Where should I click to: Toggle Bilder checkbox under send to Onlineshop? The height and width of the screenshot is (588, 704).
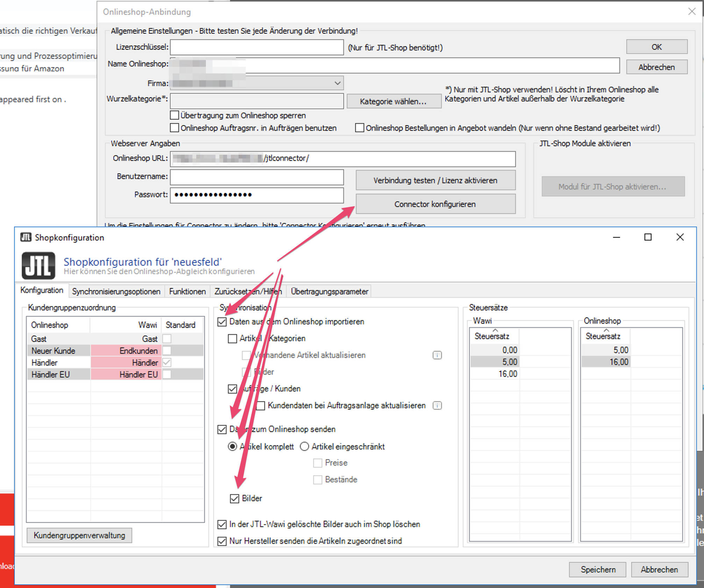pyautogui.click(x=235, y=499)
